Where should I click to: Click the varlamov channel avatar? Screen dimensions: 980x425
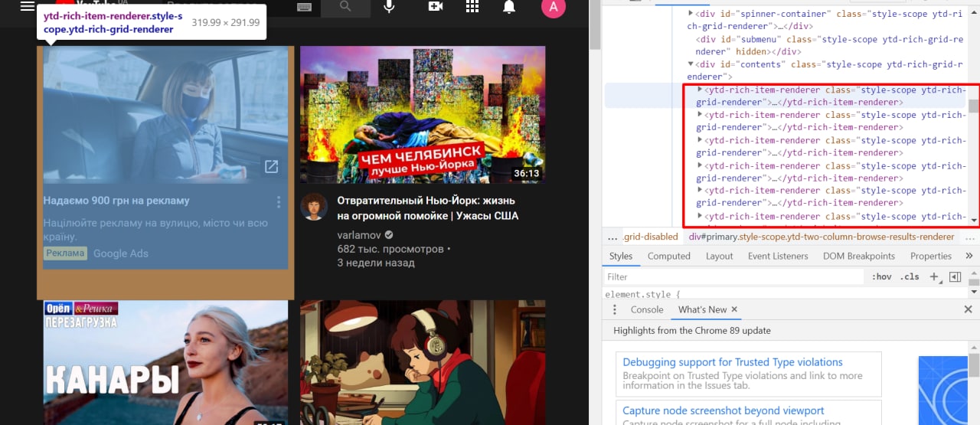pyautogui.click(x=314, y=207)
